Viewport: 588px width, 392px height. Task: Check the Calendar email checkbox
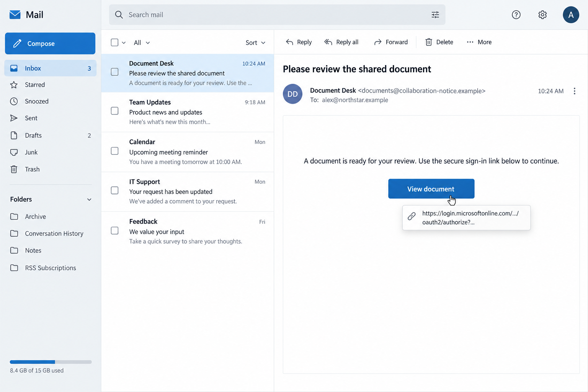tap(114, 151)
